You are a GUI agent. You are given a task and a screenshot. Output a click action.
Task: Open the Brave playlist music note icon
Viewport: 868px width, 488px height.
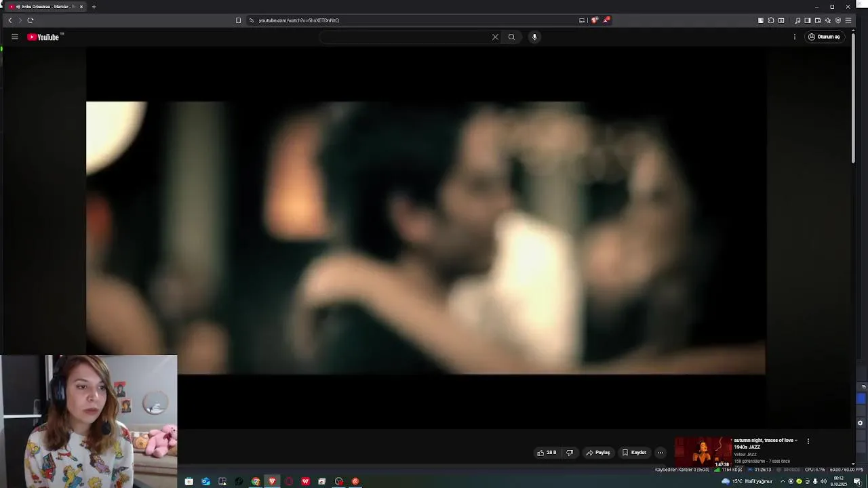coord(797,20)
